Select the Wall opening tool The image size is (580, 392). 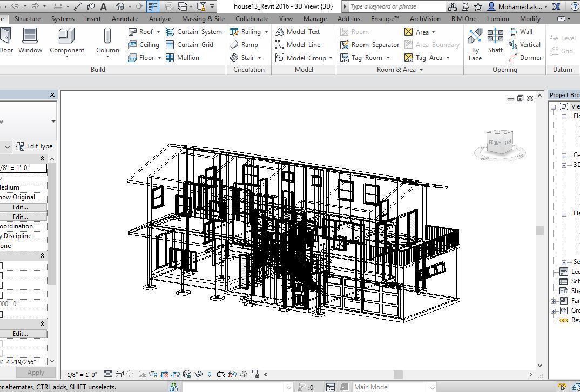[521, 32]
